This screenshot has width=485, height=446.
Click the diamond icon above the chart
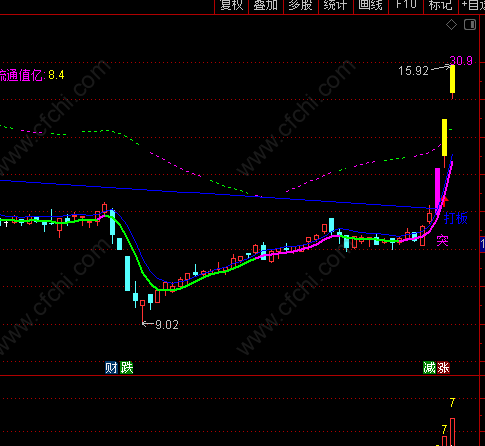451,25
